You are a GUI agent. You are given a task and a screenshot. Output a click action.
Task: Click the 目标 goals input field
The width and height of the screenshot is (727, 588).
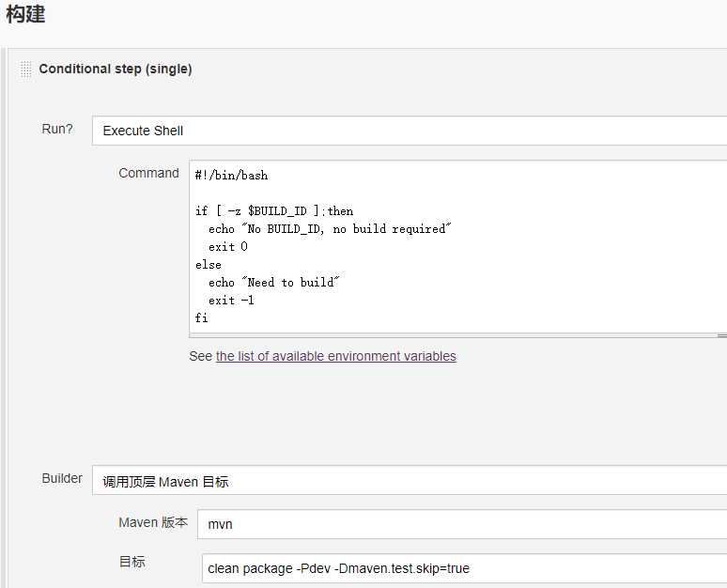(464, 568)
